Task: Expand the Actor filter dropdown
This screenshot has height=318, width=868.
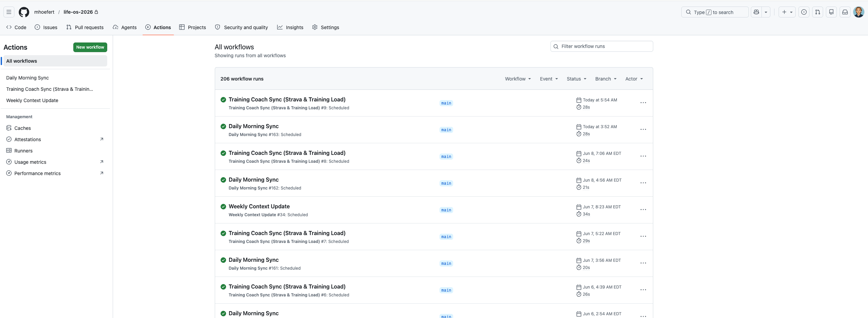Action: pos(634,79)
